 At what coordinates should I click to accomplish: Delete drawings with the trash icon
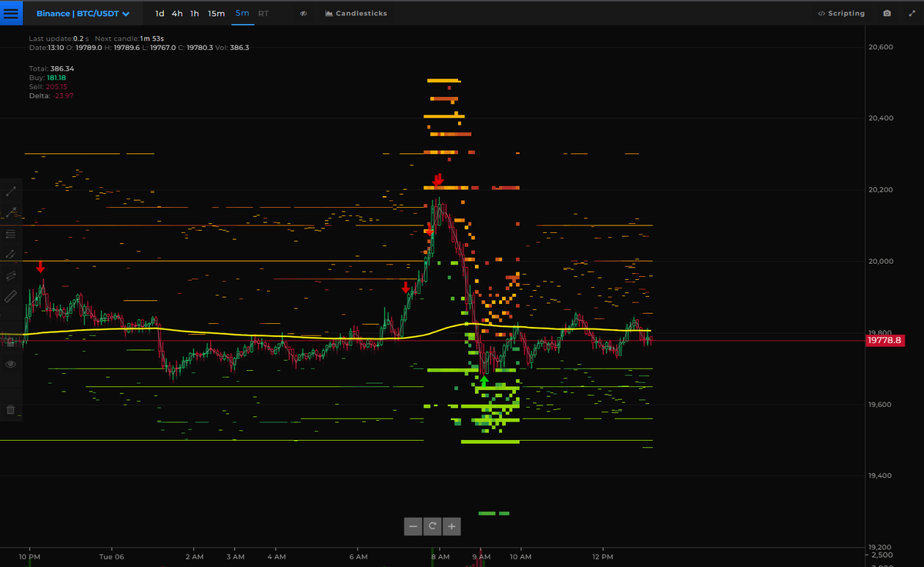[x=11, y=409]
